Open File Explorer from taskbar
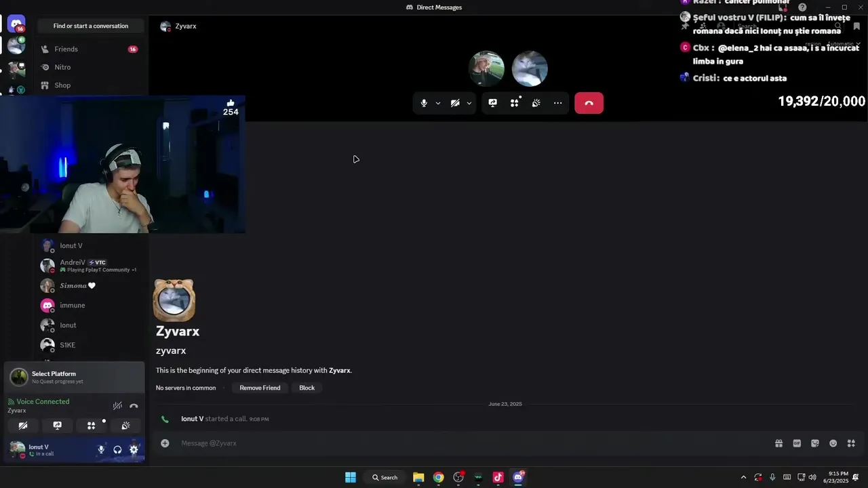This screenshot has width=868, height=488. (418, 477)
